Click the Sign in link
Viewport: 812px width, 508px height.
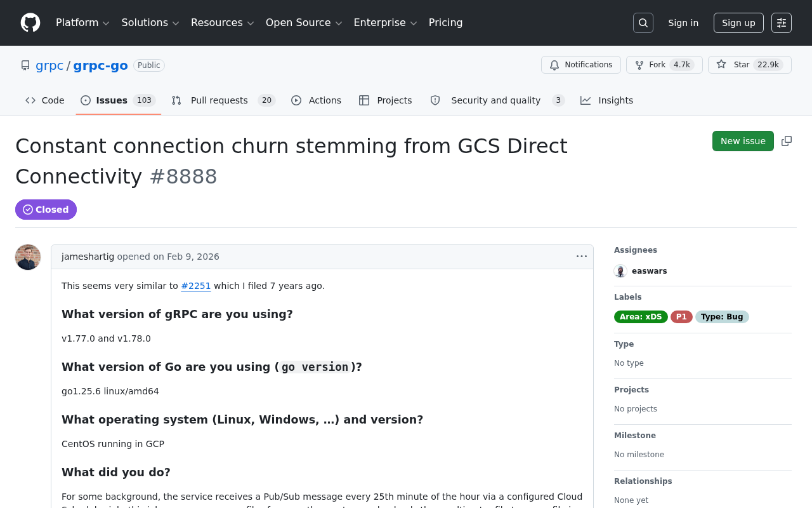(x=683, y=23)
